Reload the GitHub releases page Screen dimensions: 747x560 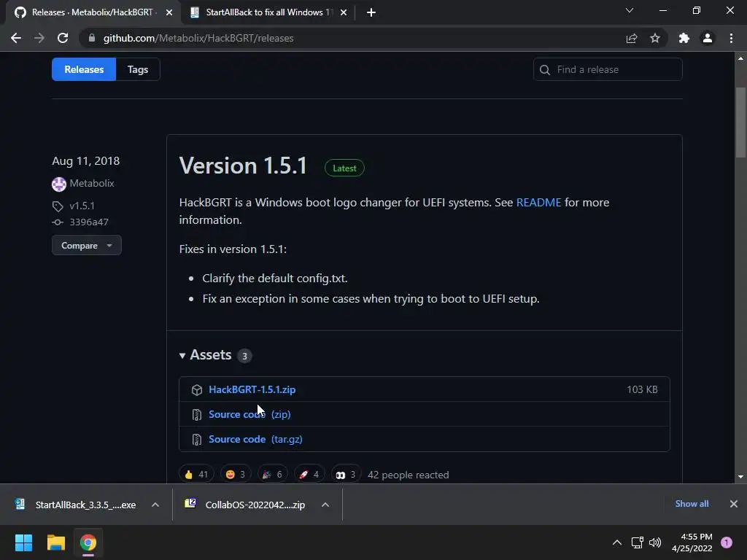point(63,38)
